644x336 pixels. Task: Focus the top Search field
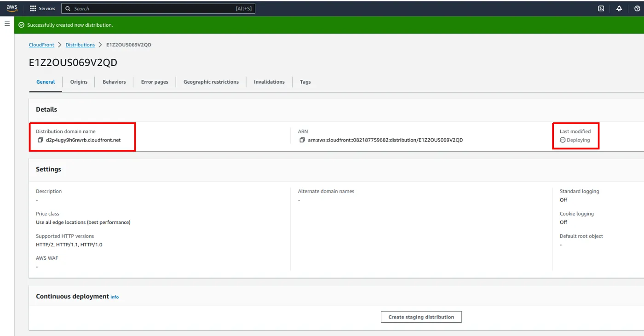(x=158, y=8)
